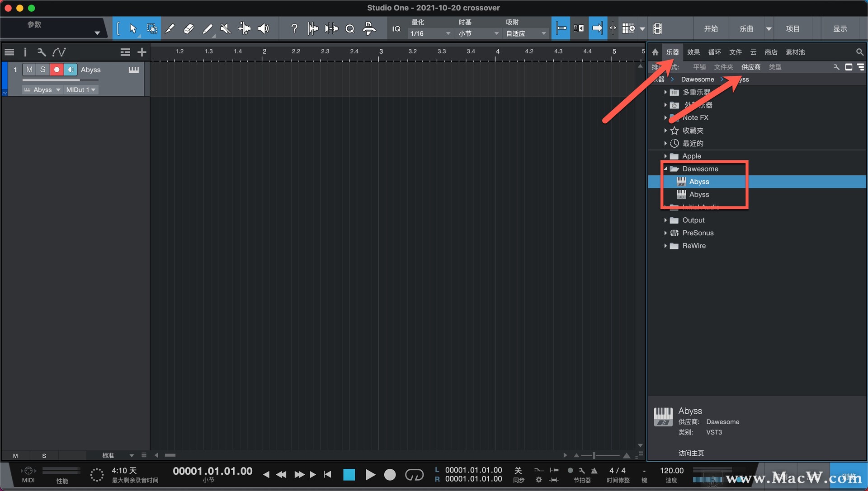Toggle the IQ input quantize button

click(x=396, y=29)
